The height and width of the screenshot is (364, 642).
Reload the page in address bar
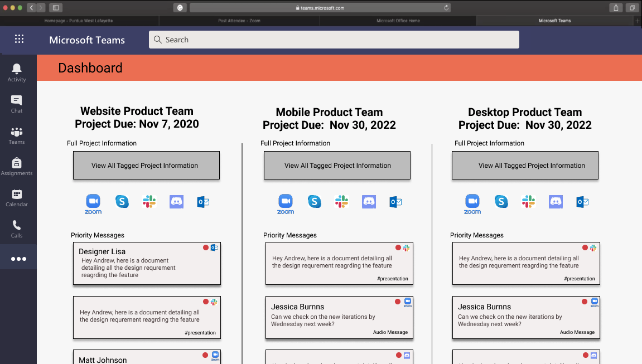click(446, 7)
